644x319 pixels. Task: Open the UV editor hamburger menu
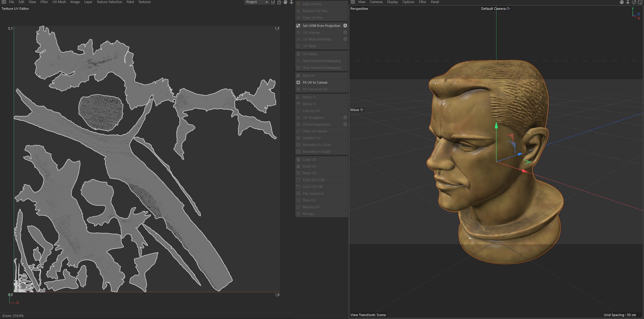pyautogui.click(x=4, y=2)
